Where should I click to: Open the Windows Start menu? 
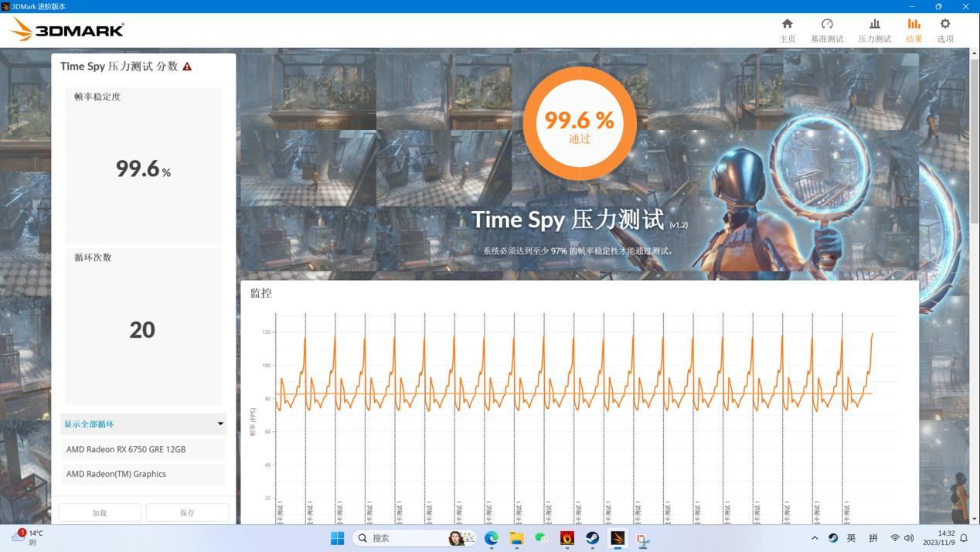tap(337, 538)
